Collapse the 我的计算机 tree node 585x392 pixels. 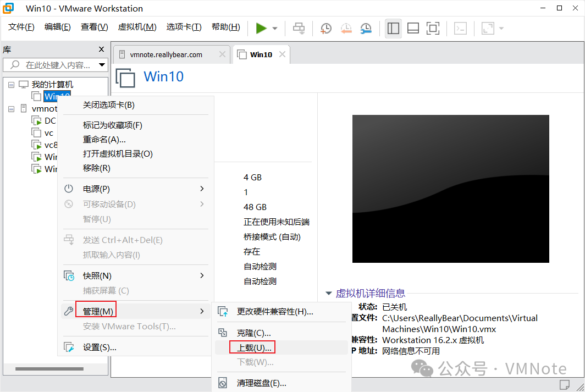pos(11,85)
